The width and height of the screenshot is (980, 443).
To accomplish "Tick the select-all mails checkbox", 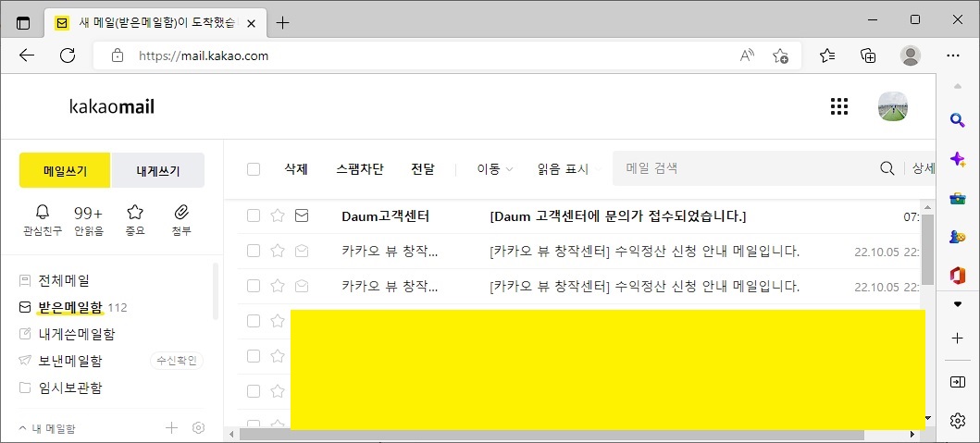I will point(254,169).
